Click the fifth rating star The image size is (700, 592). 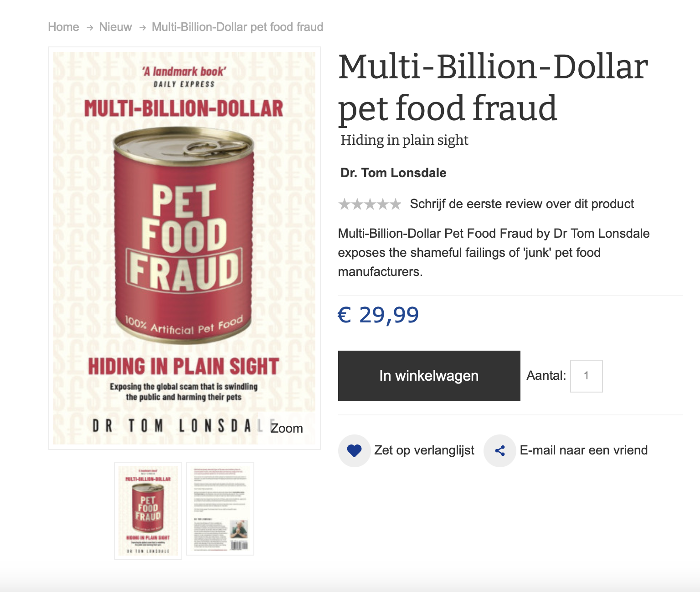(395, 204)
